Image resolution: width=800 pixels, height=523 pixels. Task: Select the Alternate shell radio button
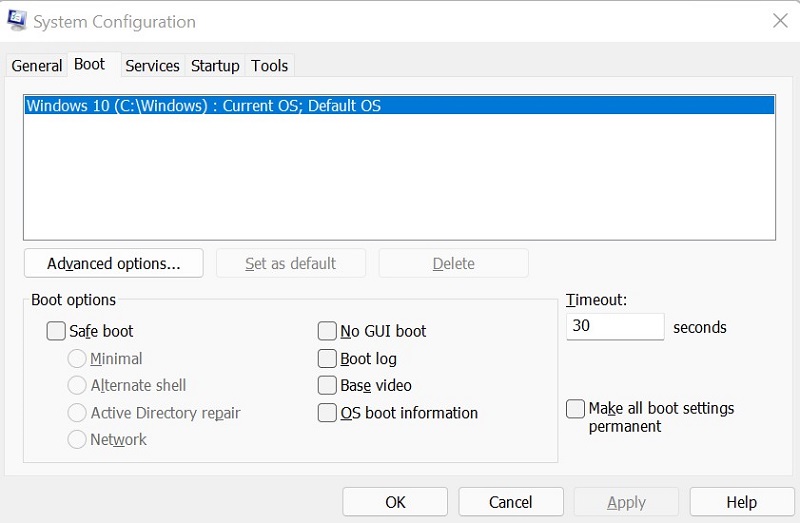(77, 385)
